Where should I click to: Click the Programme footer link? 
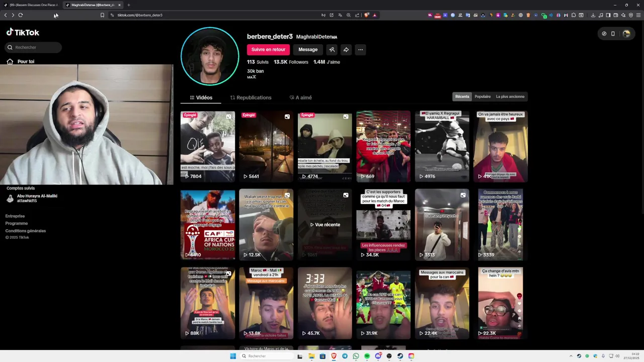tap(17, 223)
